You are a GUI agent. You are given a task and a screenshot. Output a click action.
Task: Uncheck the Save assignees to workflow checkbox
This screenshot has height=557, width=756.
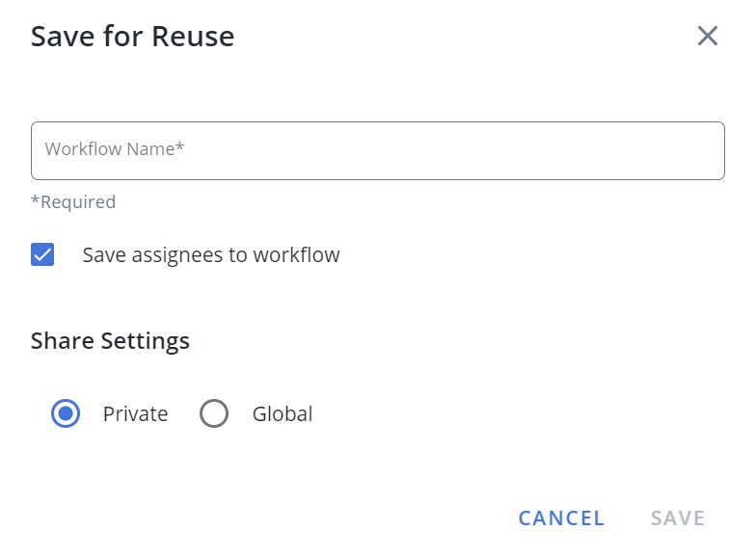coord(42,254)
